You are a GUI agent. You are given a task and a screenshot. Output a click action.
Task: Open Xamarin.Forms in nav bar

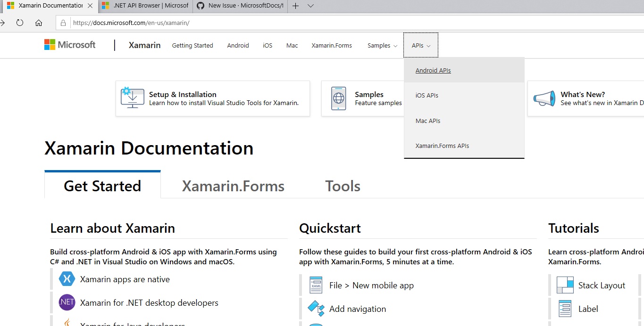pyautogui.click(x=332, y=46)
